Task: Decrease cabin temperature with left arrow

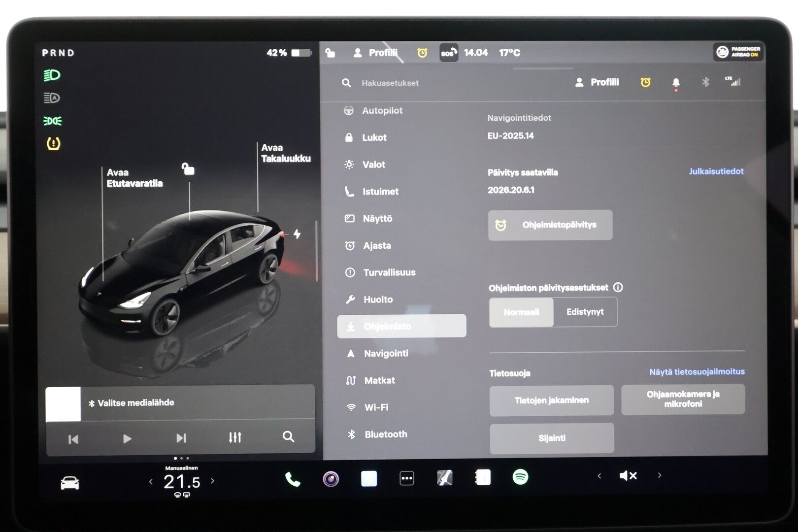Action: [151, 482]
